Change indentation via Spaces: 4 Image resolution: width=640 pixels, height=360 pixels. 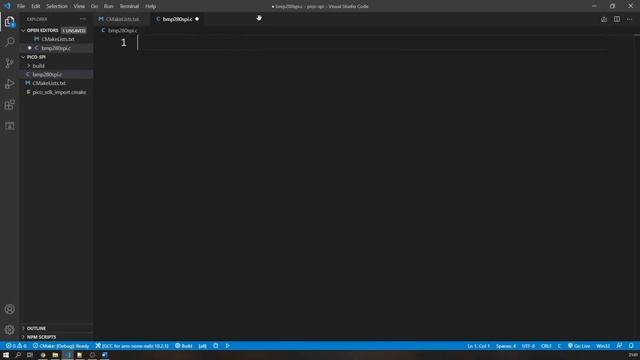coord(506,346)
